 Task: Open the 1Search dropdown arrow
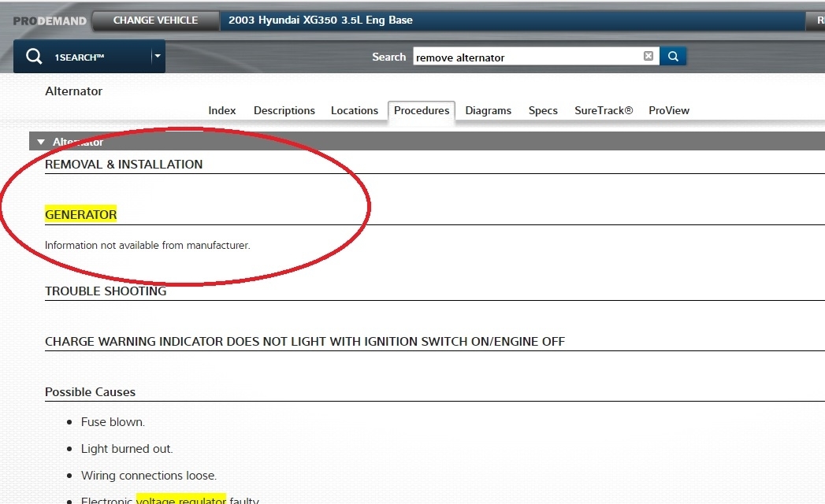[x=158, y=56]
